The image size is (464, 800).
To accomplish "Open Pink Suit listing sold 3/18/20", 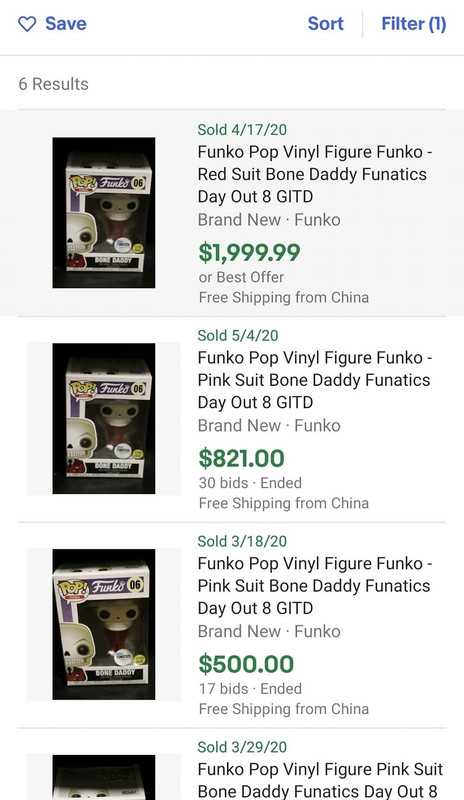I will (315, 586).
